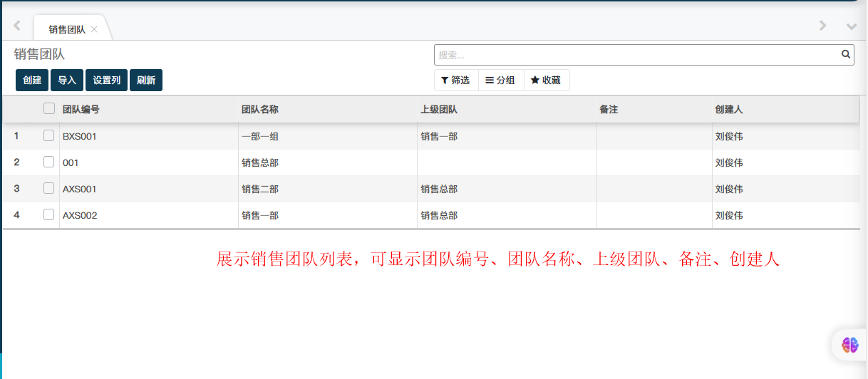868x379 pixels.
Task: Click the 创建 button
Action: 32,81
